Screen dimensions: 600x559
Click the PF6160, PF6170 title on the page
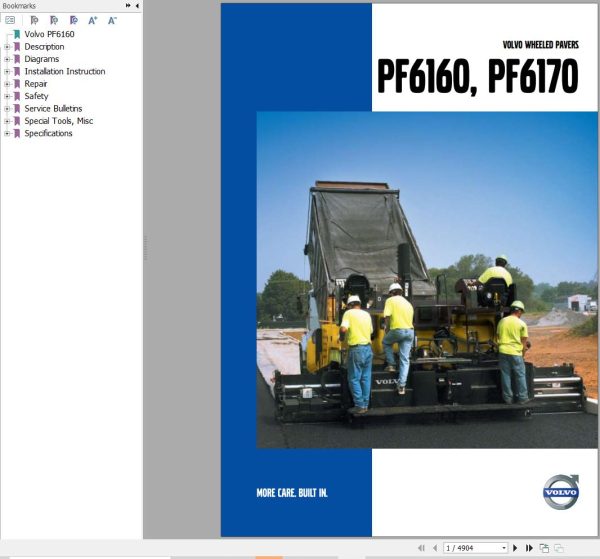coord(478,76)
